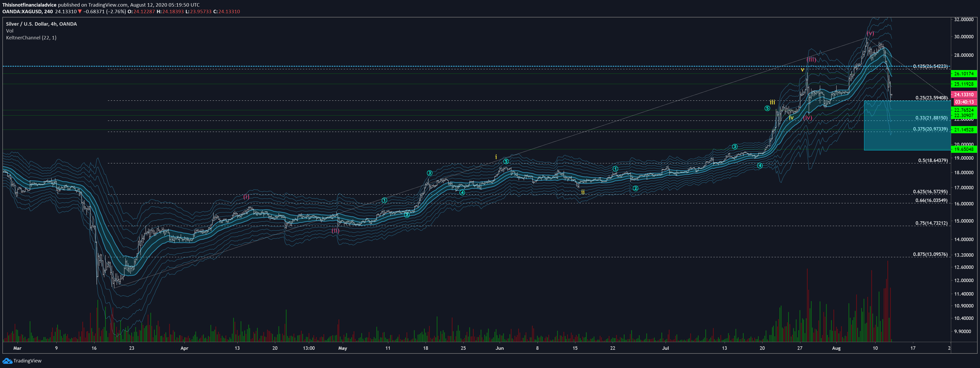
Task: Select the 28.00000 price-axis label
Action: [x=964, y=56]
